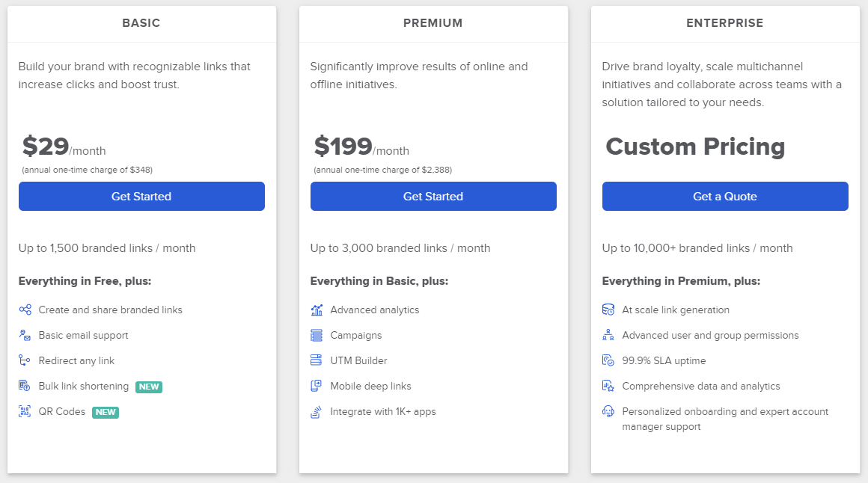Click the share icon beside Create and share branded links
This screenshot has height=483, width=868.
(x=25, y=310)
